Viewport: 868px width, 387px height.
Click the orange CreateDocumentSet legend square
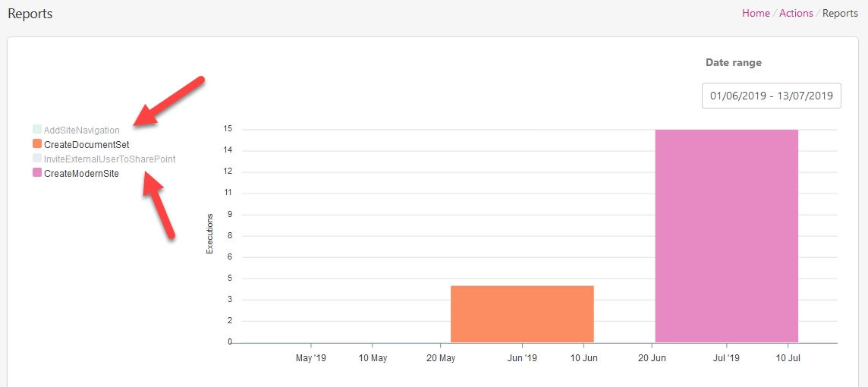click(x=37, y=144)
